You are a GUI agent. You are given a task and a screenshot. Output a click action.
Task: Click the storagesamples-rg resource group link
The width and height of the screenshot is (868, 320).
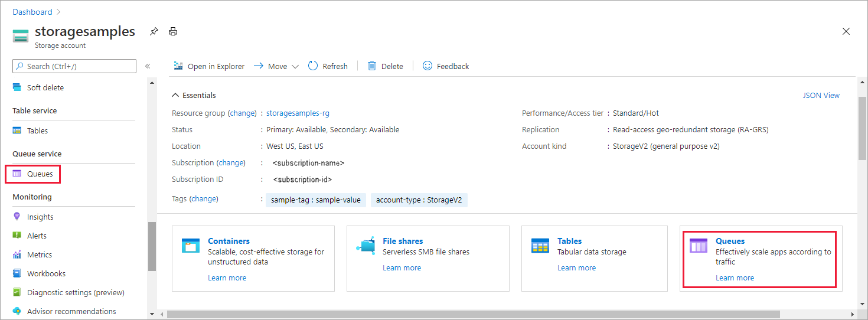click(x=298, y=113)
